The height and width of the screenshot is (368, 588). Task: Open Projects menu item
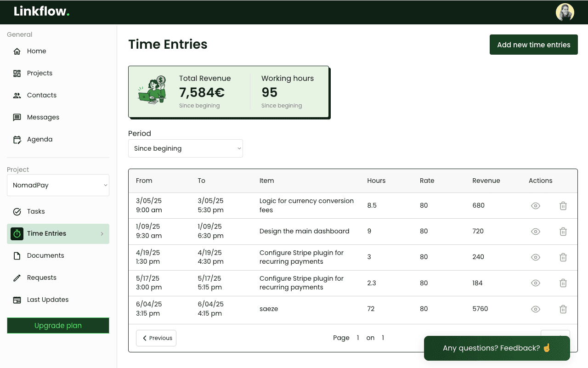tap(58, 73)
